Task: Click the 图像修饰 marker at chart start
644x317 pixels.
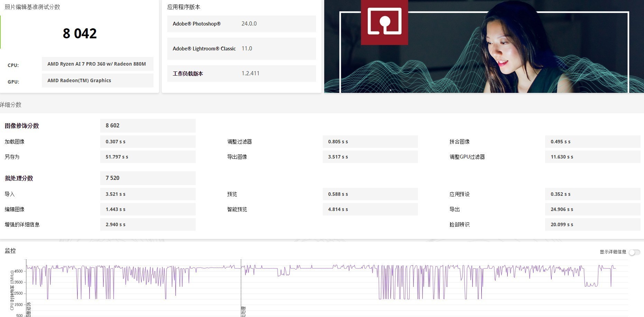Action: [x=28, y=310]
